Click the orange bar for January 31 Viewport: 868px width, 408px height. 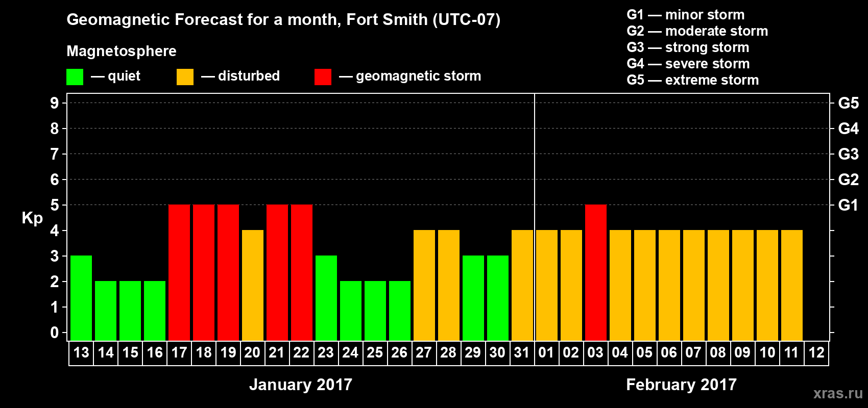point(522,285)
